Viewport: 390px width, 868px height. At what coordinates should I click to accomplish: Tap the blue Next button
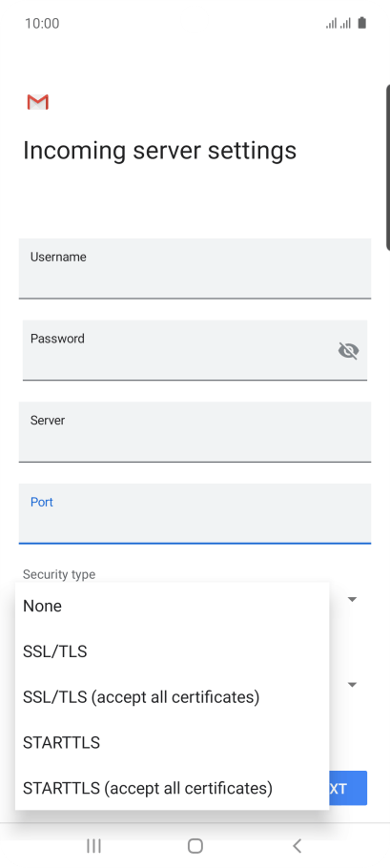point(348,788)
